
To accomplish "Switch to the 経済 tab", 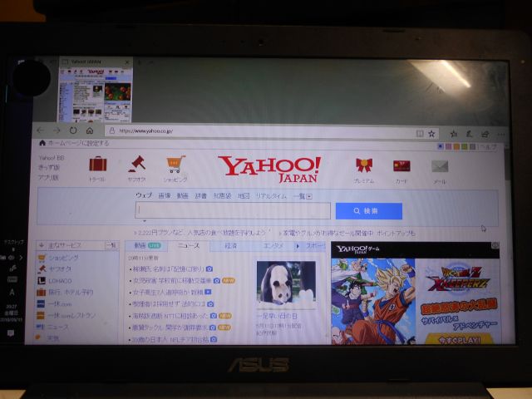I will pos(230,246).
